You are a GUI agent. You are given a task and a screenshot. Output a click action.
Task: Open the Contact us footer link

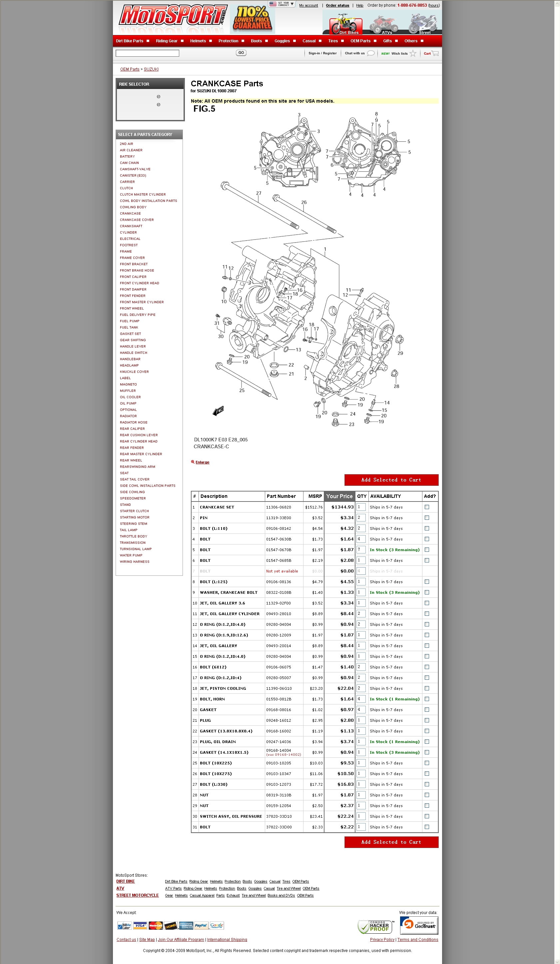tap(126, 940)
